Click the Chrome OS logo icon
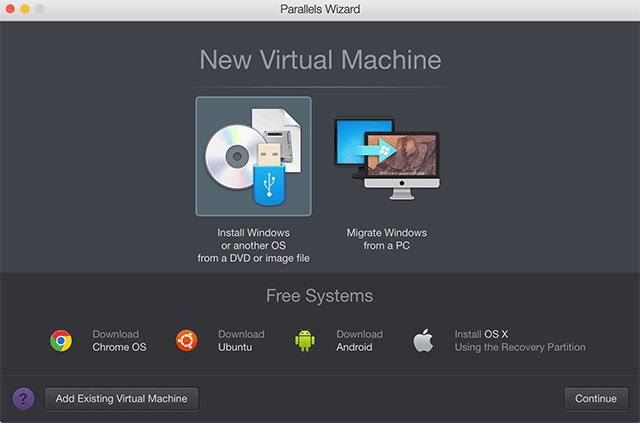640x423 pixels. tap(61, 341)
